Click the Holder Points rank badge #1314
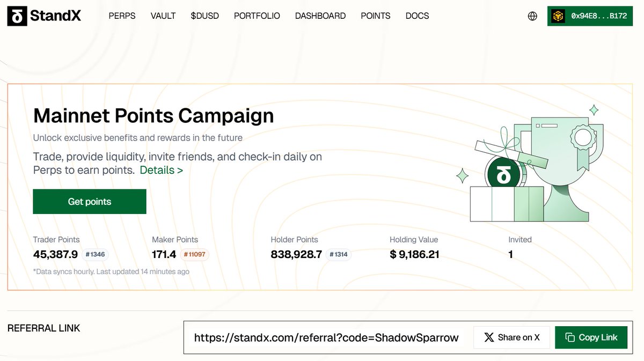This screenshot has height=361, width=644. coord(339,254)
